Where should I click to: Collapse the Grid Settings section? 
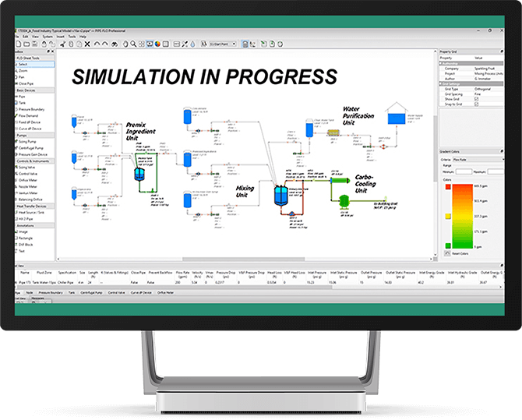(x=440, y=83)
